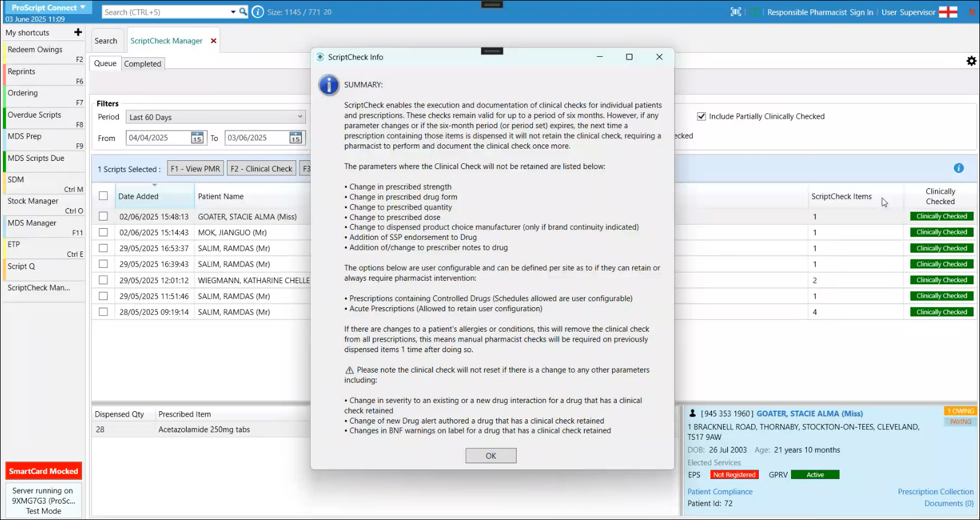Click OK in ScriptCheck Info dialog
Image resolution: width=980 pixels, height=520 pixels.
(x=491, y=456)
